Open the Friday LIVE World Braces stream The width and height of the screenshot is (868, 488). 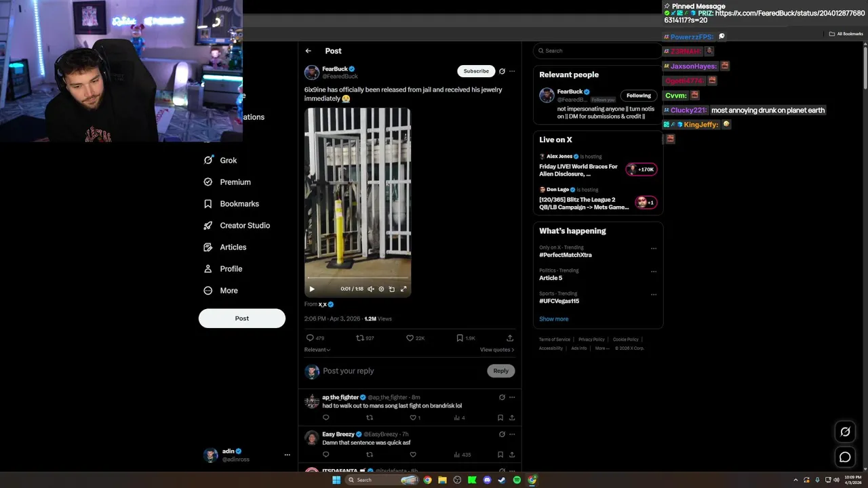578,170
